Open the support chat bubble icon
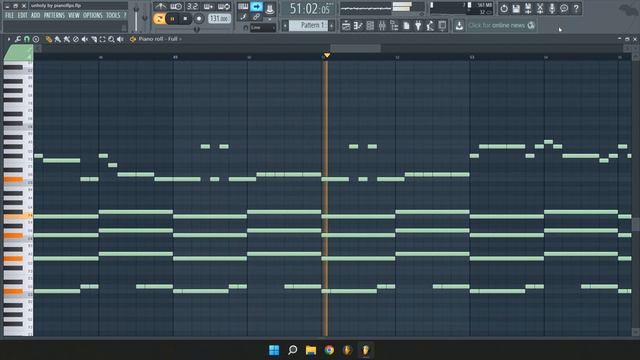 point(564,8)
